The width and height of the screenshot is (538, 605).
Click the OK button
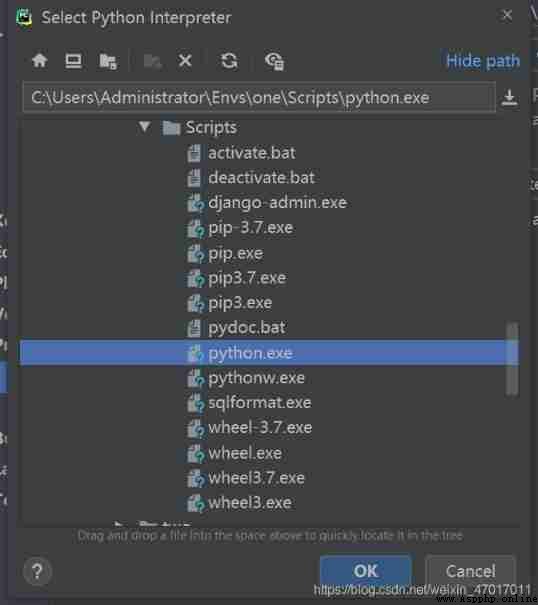point(365,571)
